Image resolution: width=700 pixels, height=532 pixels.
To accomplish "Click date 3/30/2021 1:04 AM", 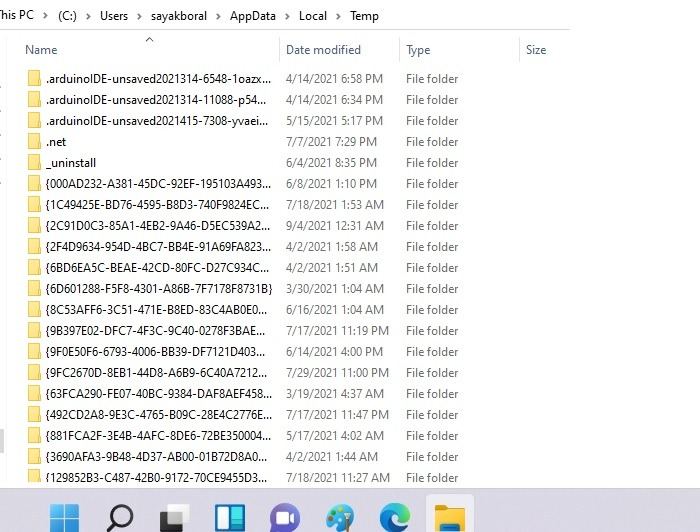I will coord(335,288).
